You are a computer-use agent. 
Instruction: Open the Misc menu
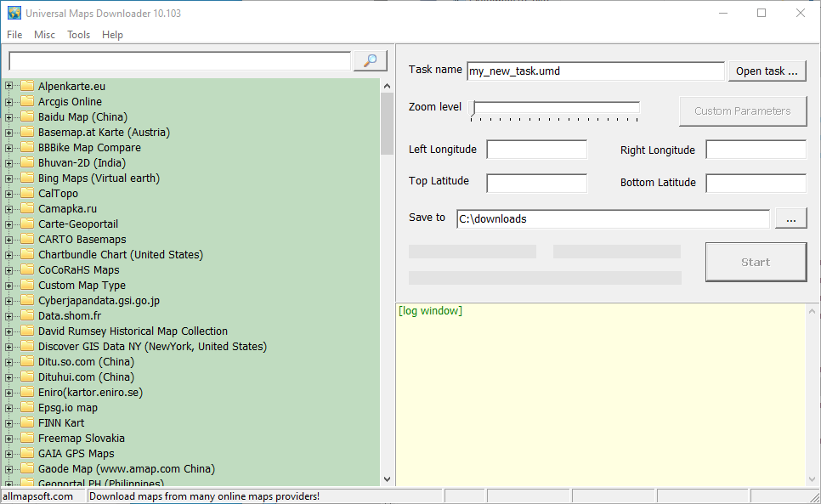pyautogui.click(x=44, y=35)
